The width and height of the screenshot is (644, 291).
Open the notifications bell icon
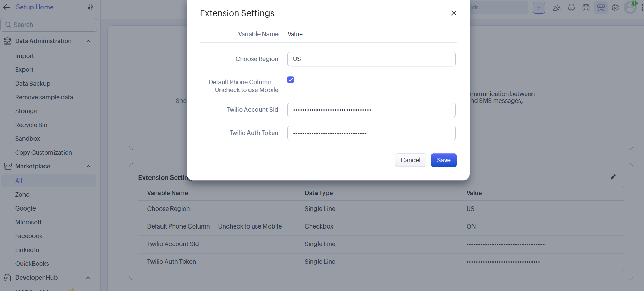572,8
